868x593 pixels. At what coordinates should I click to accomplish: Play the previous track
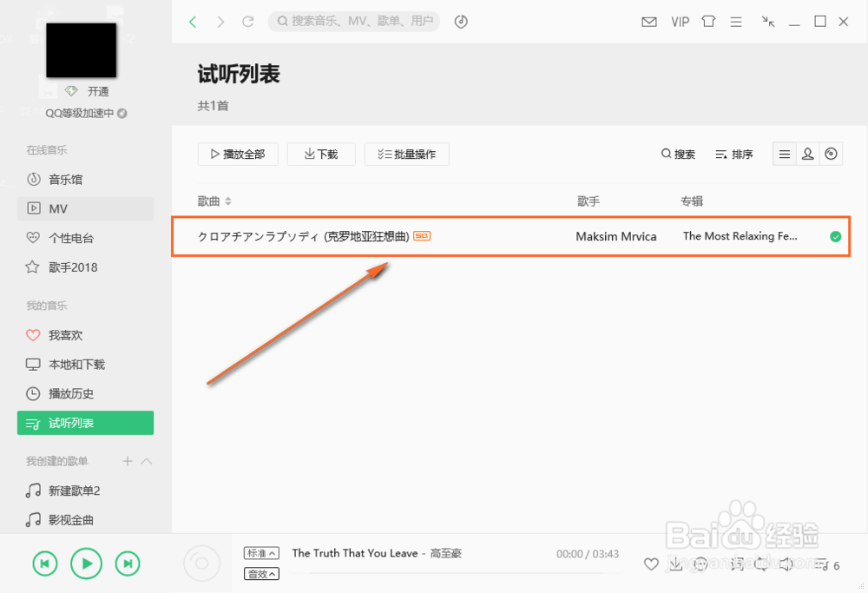[x=45, y=563]
